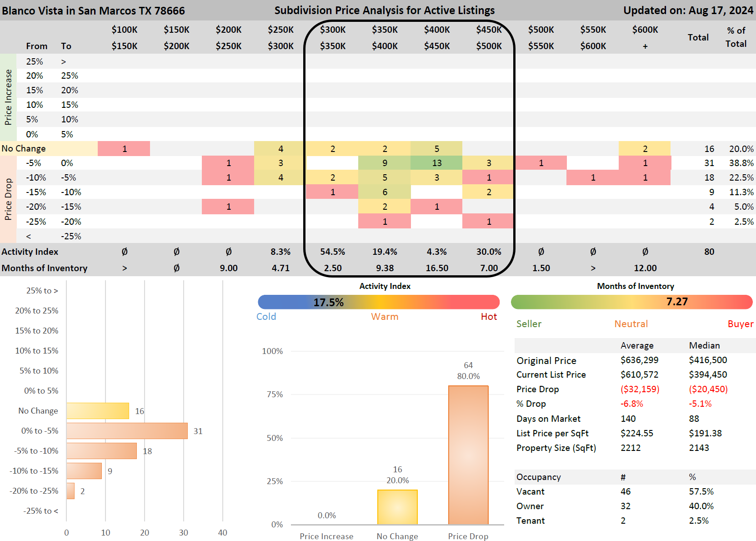The image size is (756, 541).
Task: Click the Hot label under Activity Index
Action: click(489, 317)
